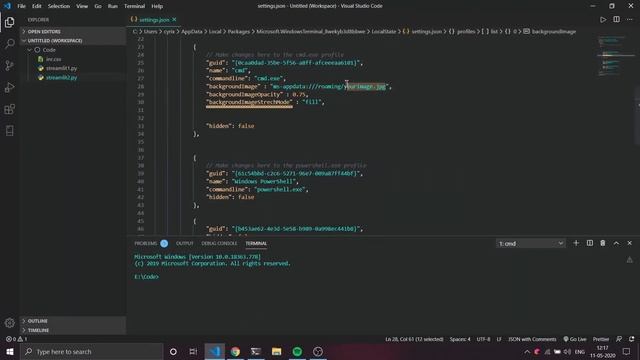Open the Help menu

pyautogui.click(x=157, y=6)
